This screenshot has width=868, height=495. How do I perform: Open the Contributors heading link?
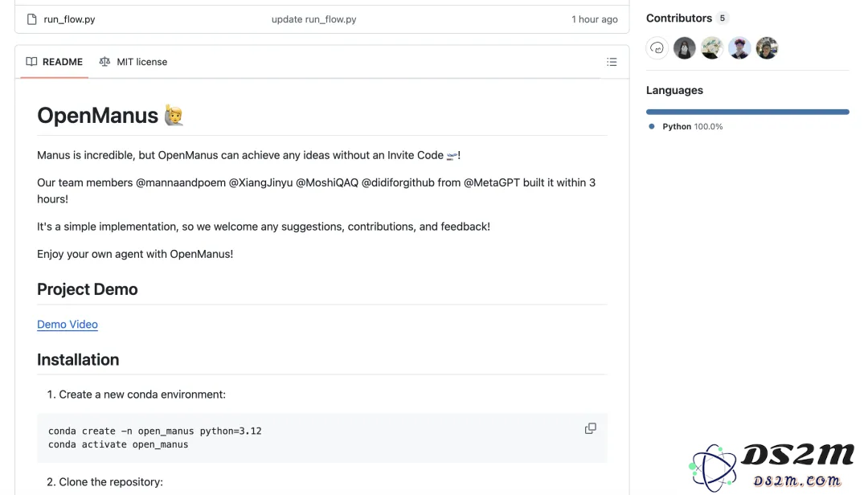[x=678, y=18]
